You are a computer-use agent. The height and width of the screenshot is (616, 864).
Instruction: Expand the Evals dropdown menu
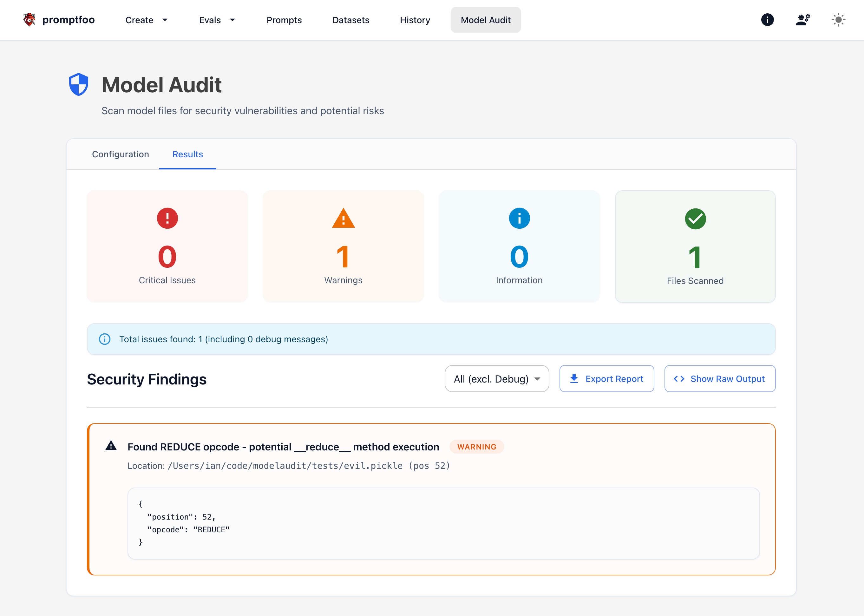[217, 20]
